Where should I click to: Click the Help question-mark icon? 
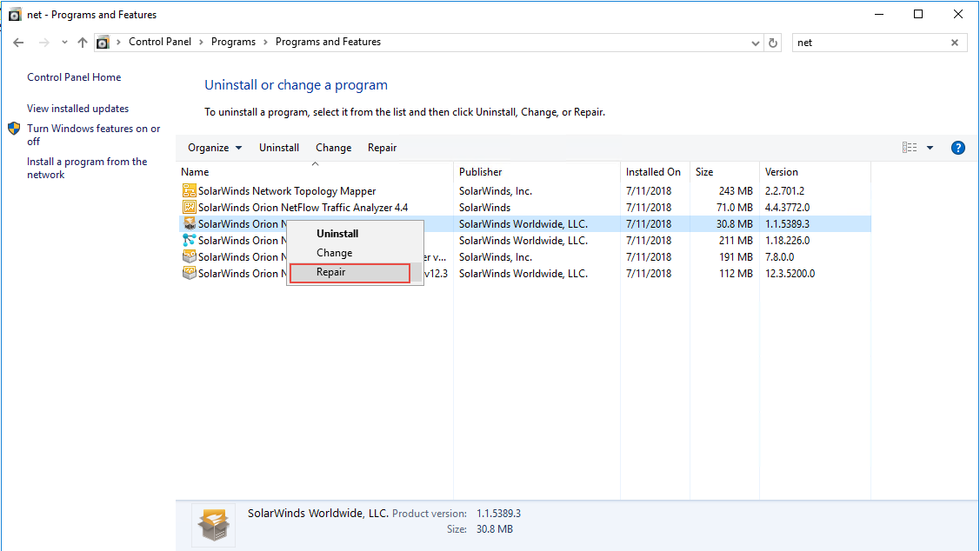pyautogui.click(x=957, y=148)
